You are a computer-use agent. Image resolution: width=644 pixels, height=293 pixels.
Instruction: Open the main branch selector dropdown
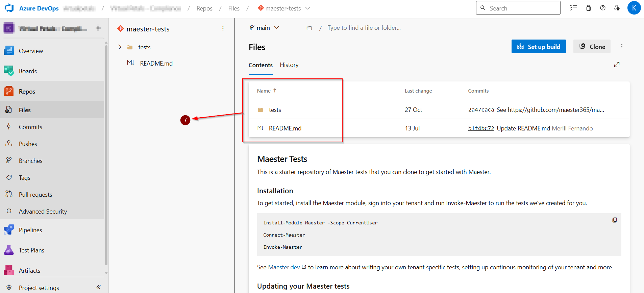click(264, 28)
